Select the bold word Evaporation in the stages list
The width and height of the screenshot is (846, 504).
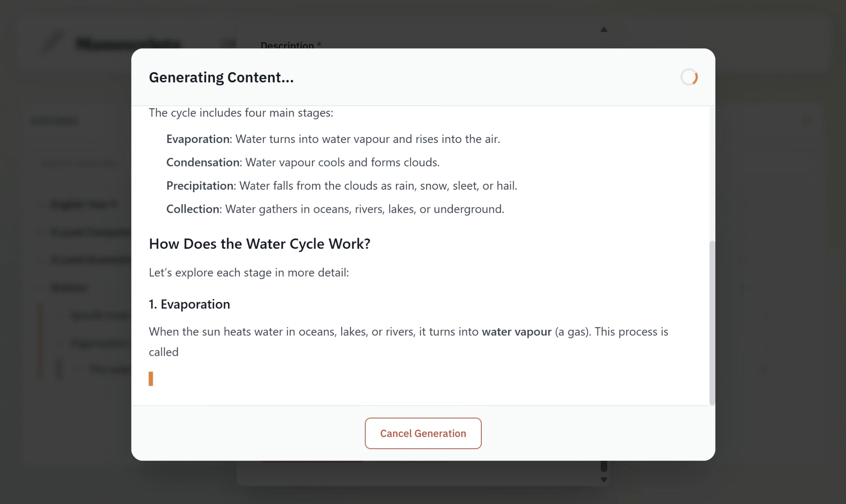[x=197, y=139]
